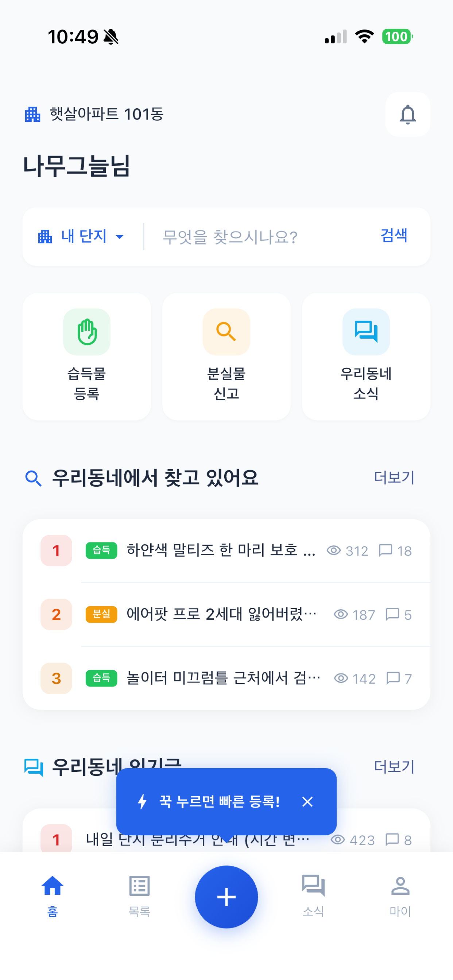Dismiss the 꾹 누르면 빠른 등록 tooltip
Screen dimensions: 453x980
[x=307, y=802]
